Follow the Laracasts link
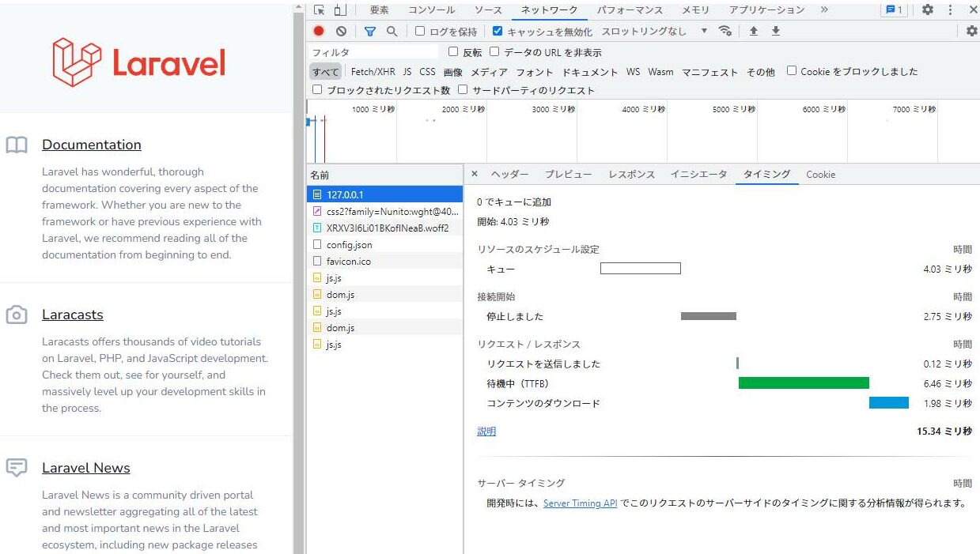The width and height of the screenshot is (980, 554). coord(73,315)
